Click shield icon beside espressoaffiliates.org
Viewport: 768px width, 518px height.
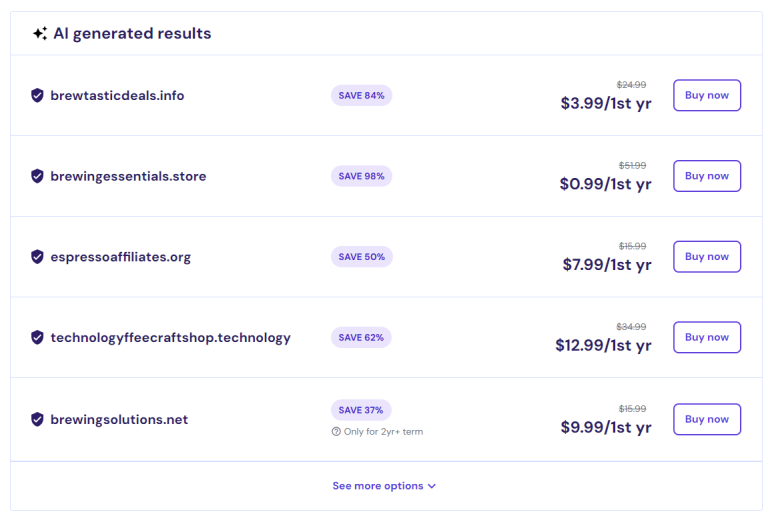[x=37, y=257]
